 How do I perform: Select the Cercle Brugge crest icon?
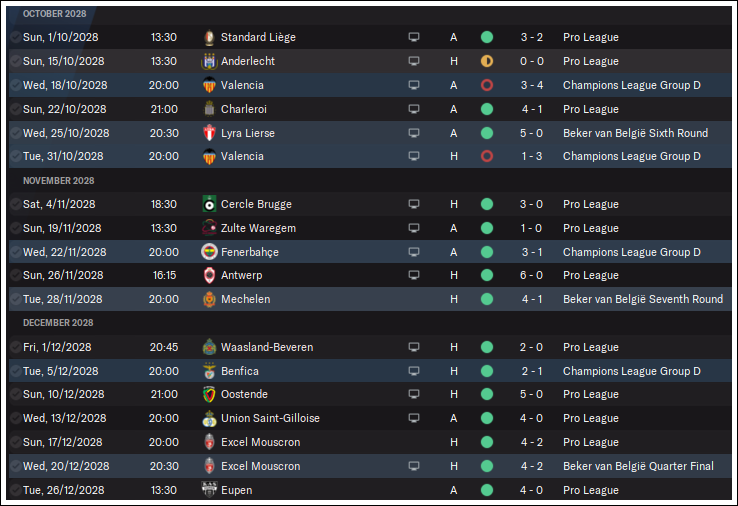coord(209,204)
